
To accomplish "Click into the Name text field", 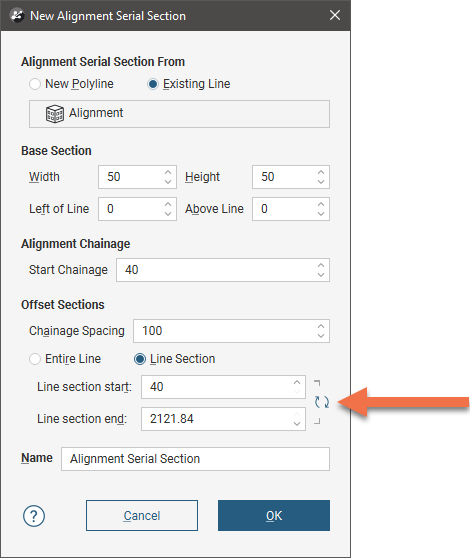I will (x=195, y=459).
